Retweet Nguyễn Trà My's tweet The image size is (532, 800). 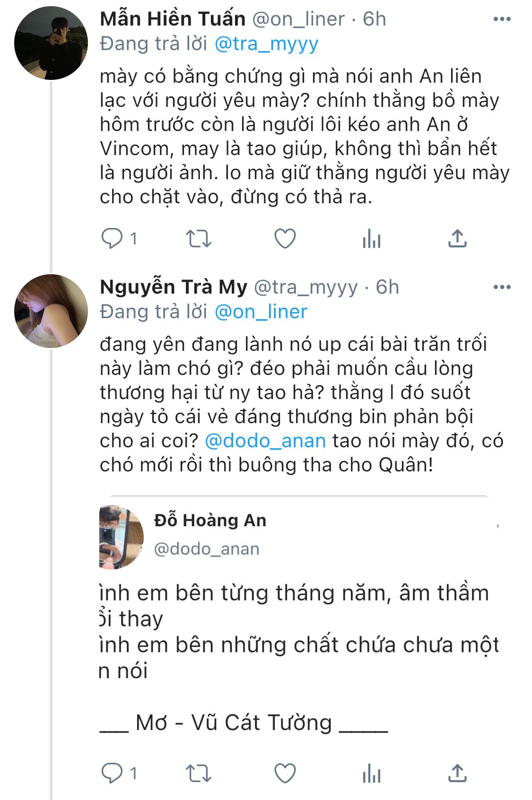[x=198, y=774]
